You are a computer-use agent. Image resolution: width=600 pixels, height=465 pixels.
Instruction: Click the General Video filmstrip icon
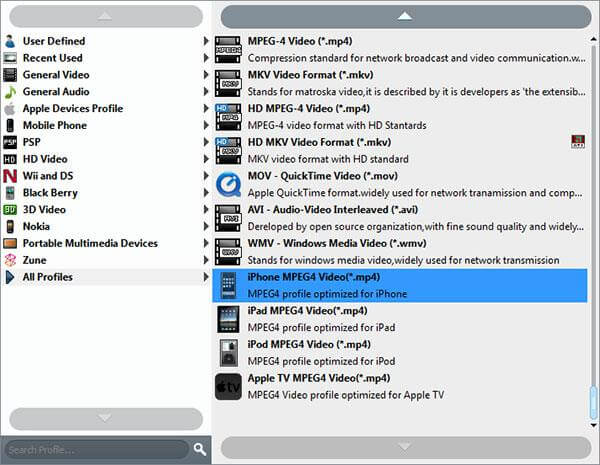point(10,75)
